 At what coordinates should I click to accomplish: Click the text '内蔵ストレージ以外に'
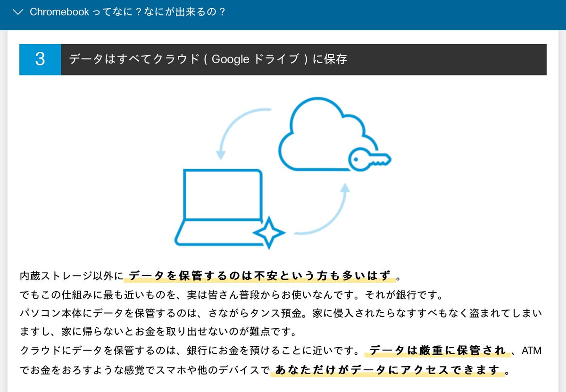click(71, 276)
